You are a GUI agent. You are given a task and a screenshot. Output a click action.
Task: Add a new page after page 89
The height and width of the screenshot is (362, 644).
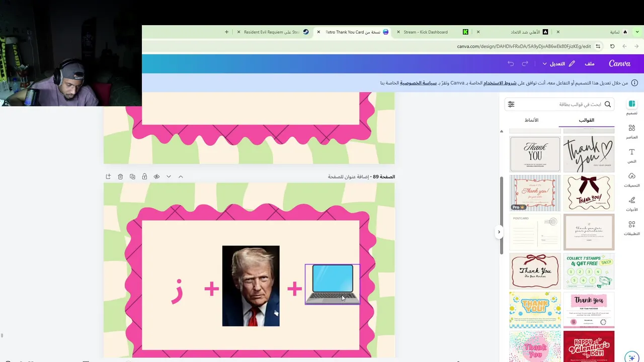[x=108, y=176]
